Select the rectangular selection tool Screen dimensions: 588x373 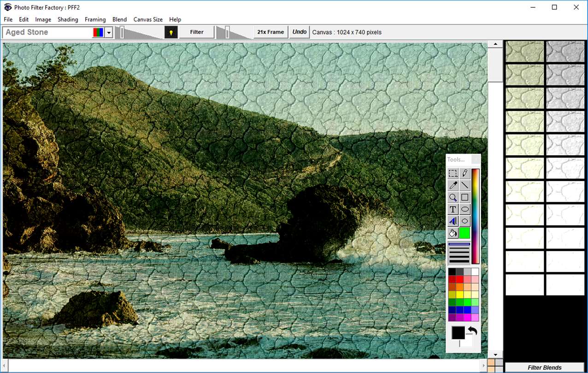(x=453, y=174)
